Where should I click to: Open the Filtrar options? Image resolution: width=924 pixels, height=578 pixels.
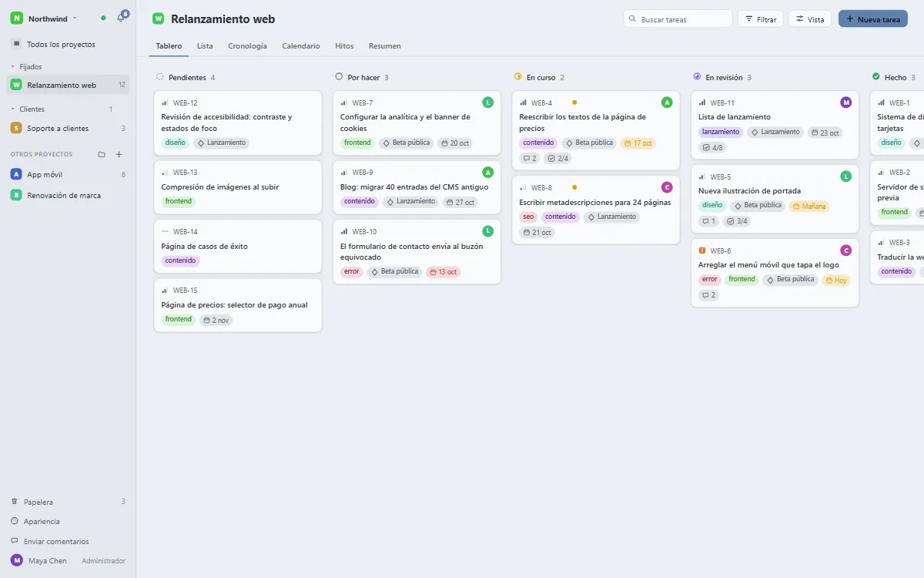pos(760,19)
